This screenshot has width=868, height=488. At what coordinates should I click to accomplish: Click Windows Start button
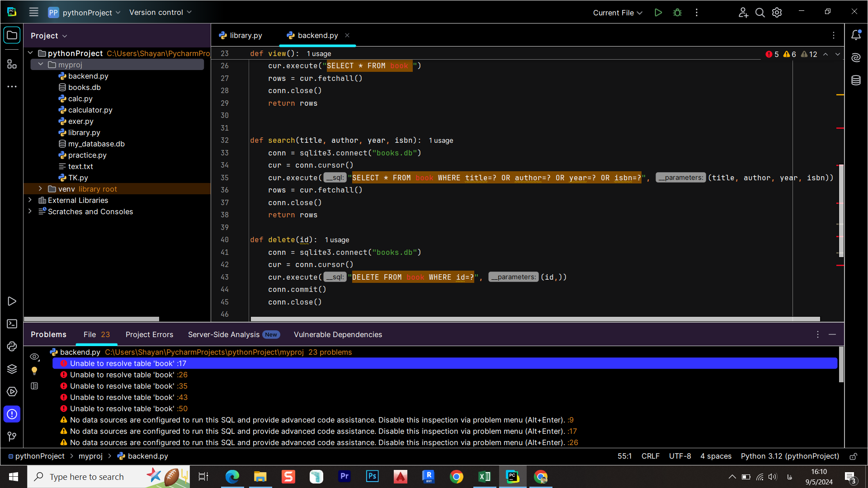[14, 477]
